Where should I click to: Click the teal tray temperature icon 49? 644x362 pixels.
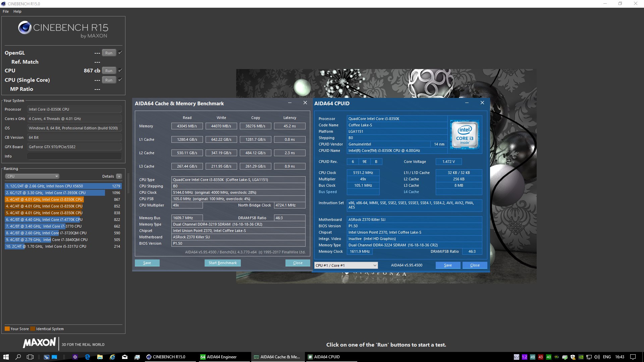(x=532, y=357)
